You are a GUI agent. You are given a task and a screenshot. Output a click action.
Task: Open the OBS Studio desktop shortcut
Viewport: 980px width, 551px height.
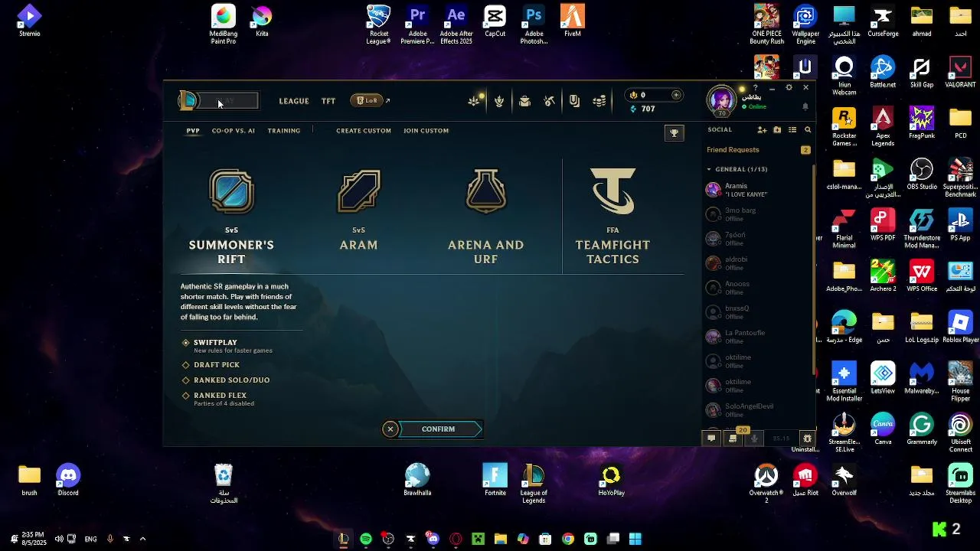[922, 174]
